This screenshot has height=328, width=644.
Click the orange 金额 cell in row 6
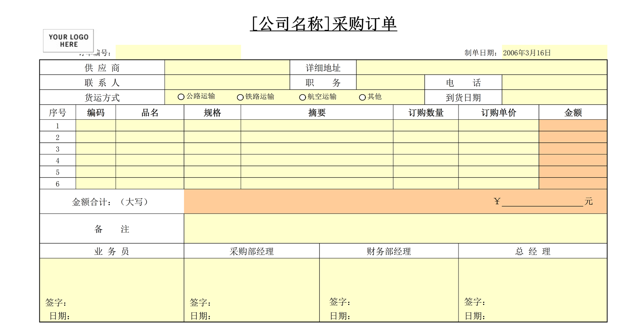(x=573, y=184)
